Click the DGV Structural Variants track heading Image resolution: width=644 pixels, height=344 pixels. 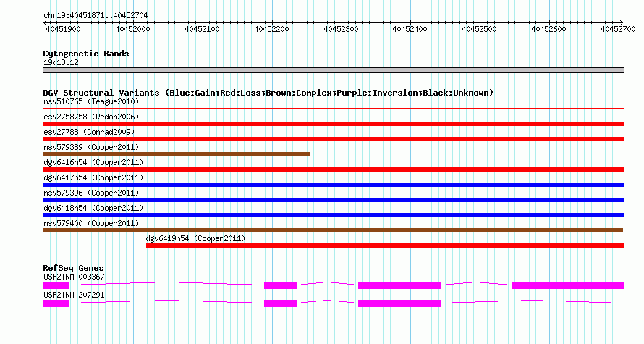tap(268, 93)
